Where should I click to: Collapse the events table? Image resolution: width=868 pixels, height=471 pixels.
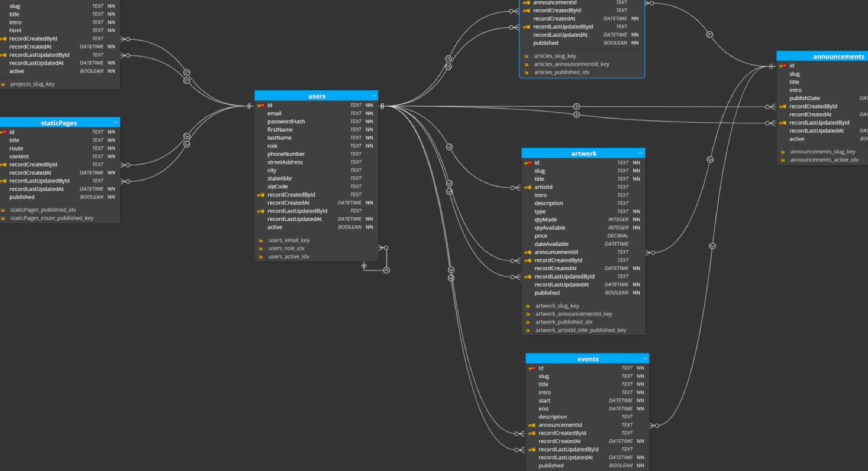pyautogui.click(x=645, y=359)
